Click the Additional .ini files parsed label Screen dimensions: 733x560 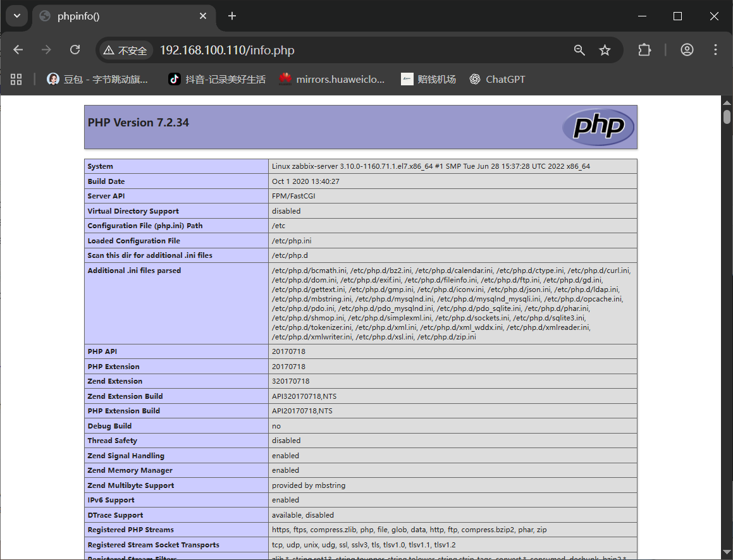point(133,271)
